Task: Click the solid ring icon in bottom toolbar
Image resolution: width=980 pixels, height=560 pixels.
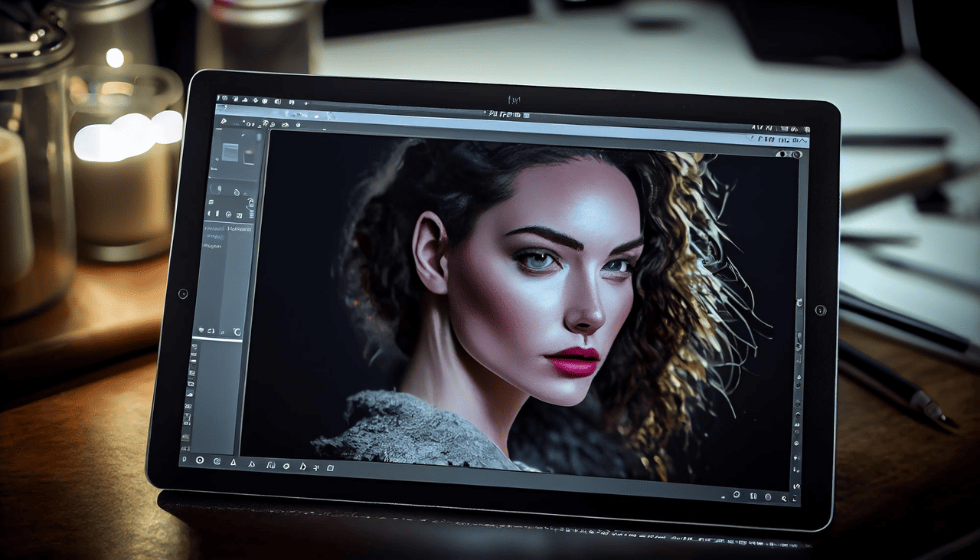Action: [x=200, y=460]
